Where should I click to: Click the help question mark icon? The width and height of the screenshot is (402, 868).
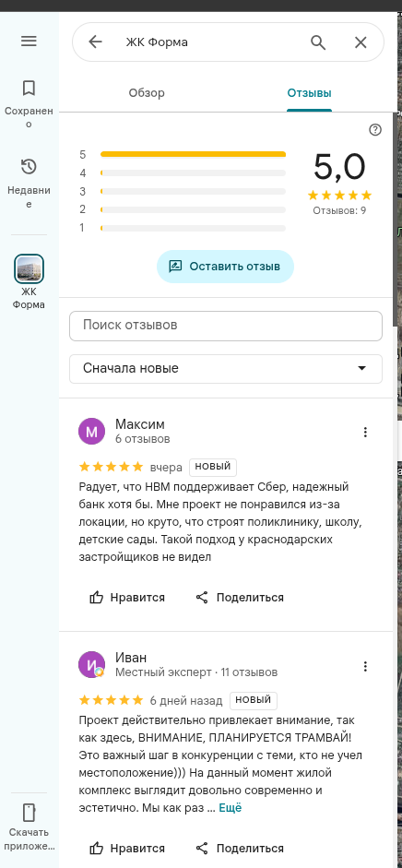tap(375, 130)
